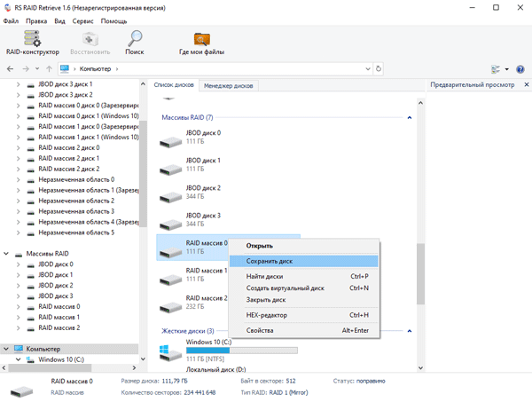The image size is (532, 402).
Task: Open the address bar dropdown
Action: [x=368, y=69]
